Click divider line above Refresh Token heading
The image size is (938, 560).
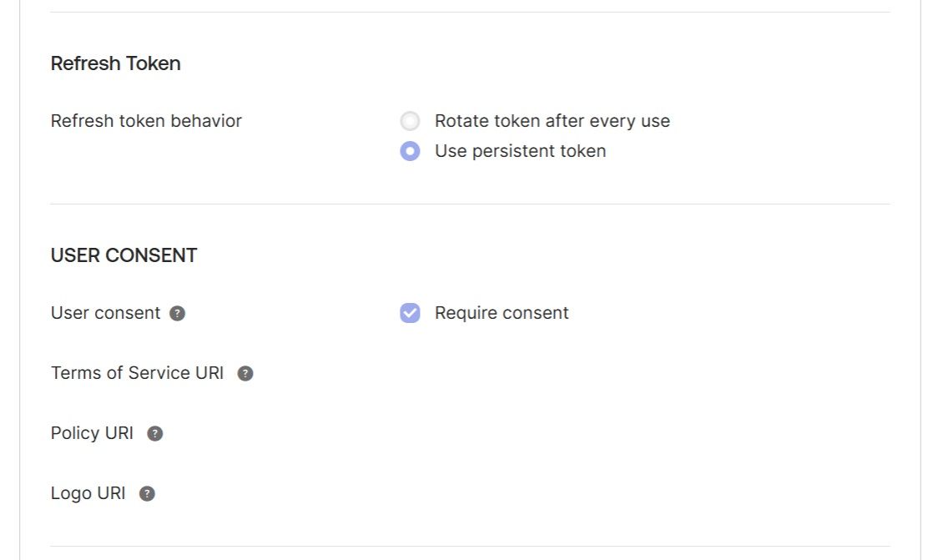point(470,12)
